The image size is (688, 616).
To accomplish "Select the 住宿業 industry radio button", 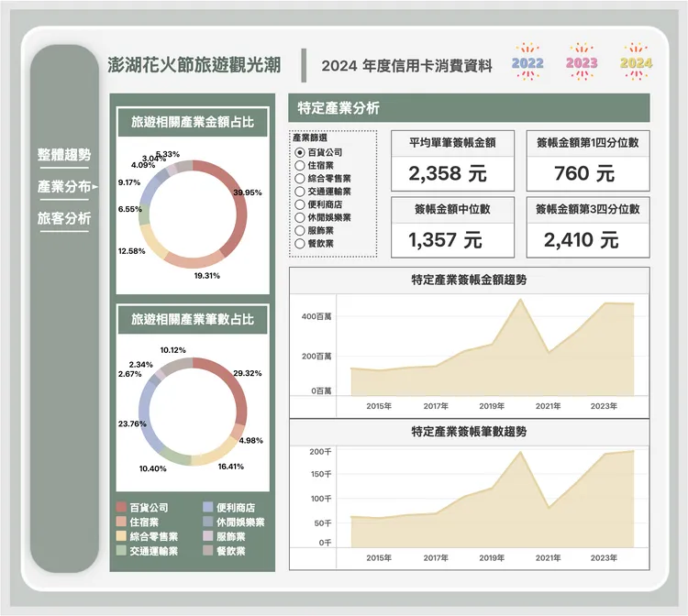I will click(300, 165).
